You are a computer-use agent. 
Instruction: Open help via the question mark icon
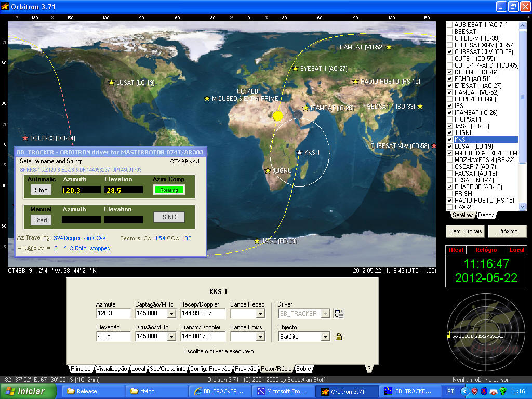pos(369,368)
